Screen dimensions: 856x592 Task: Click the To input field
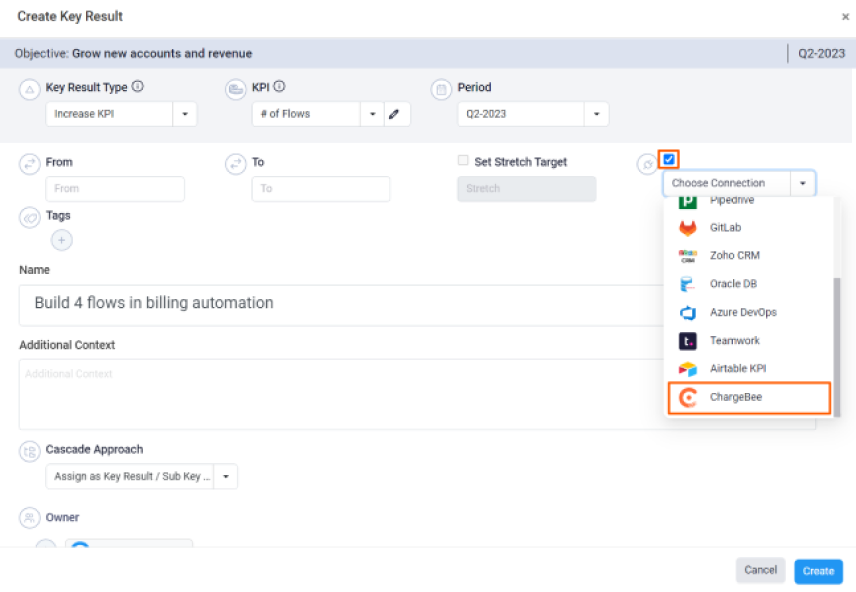[x=321, y=189]
